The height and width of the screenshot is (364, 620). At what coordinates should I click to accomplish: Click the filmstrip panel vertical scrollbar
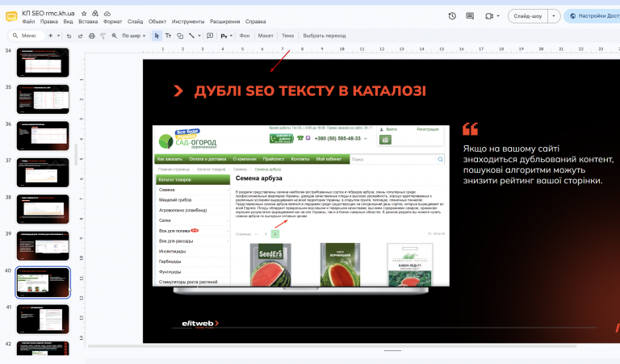pos(76,154)
